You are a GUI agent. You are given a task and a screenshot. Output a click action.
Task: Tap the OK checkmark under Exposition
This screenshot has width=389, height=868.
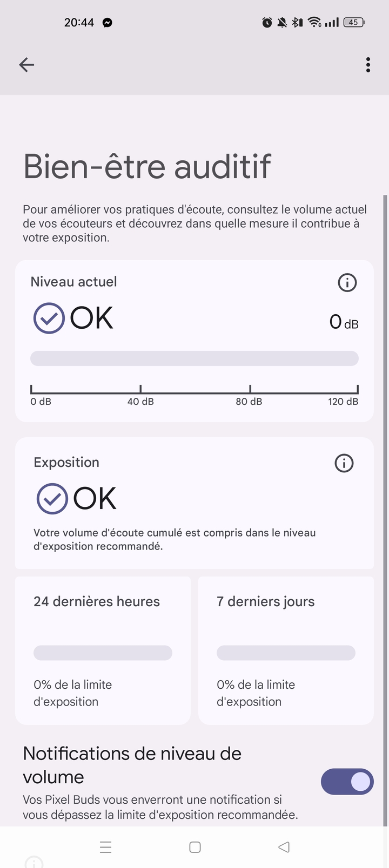coord(52,498)
